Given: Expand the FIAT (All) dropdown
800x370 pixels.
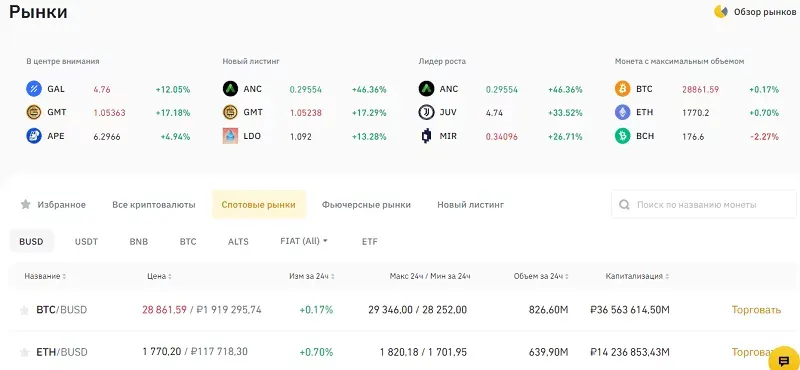Looking at the screenshot, I should [304, 241].
